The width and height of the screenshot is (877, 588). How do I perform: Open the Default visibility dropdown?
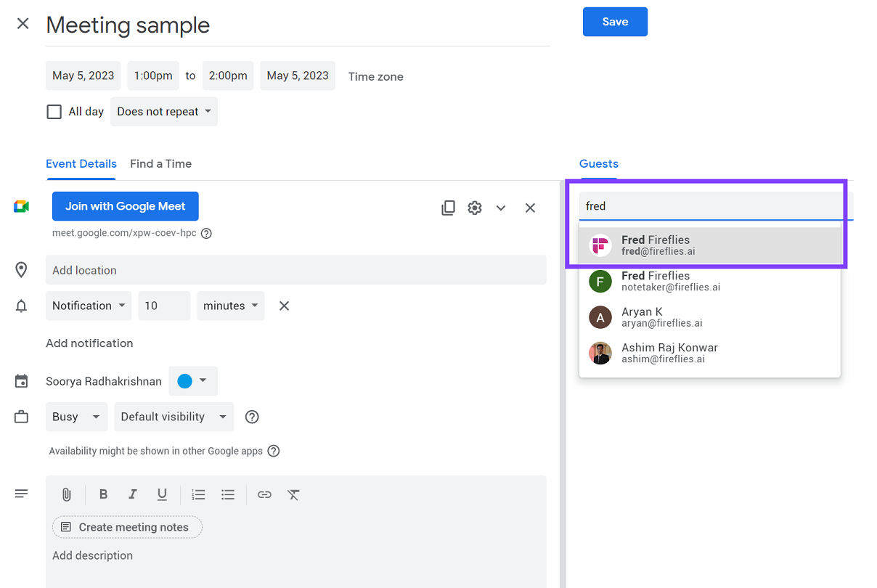tap(174, 417)
